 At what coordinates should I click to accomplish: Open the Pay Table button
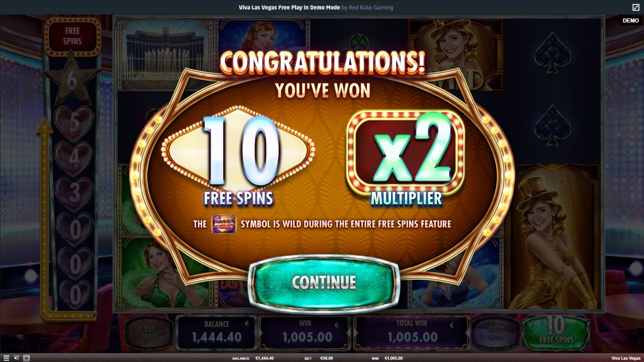(x=149, y=333)
